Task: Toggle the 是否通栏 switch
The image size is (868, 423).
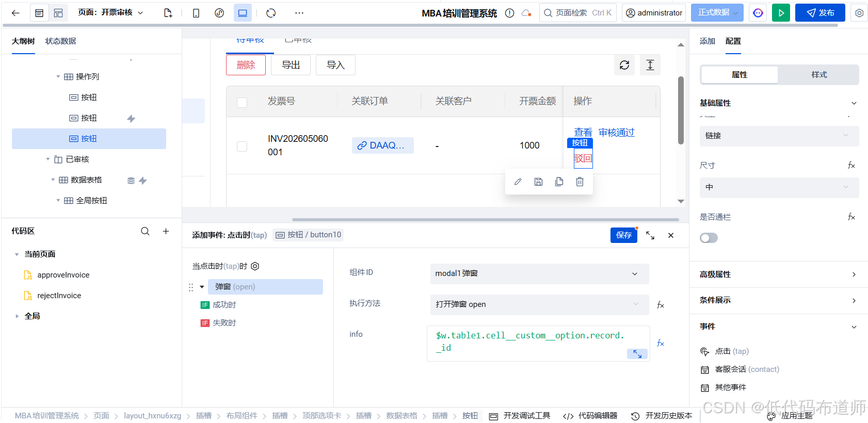Action: coord(709,238)
